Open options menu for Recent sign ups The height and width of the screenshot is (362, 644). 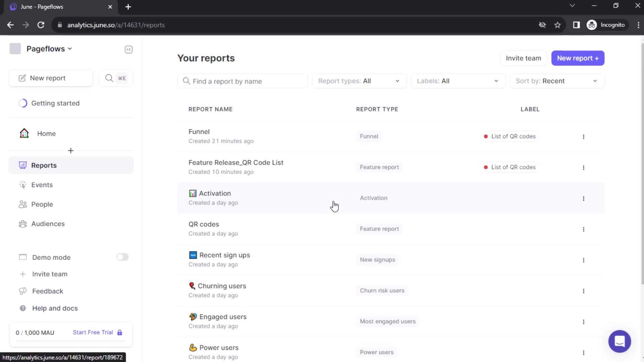pyautogui.click(x=583, y=260)
